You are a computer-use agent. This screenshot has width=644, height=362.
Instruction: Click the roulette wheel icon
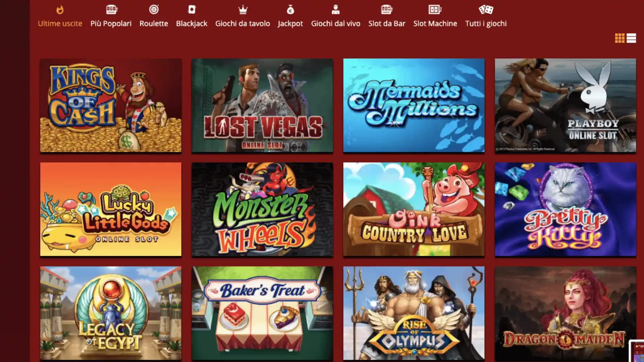pos(154,10)
